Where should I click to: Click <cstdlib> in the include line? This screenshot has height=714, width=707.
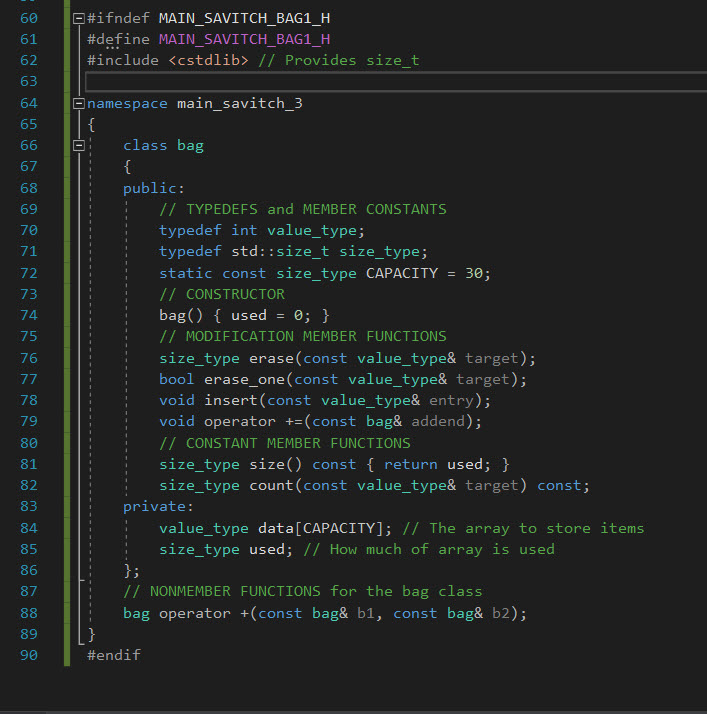click(209, 61)
